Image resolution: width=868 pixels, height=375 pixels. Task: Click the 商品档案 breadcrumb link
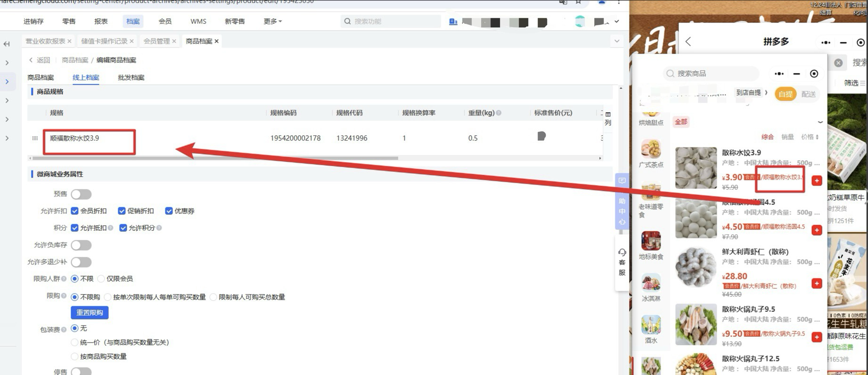coord(75,60)
